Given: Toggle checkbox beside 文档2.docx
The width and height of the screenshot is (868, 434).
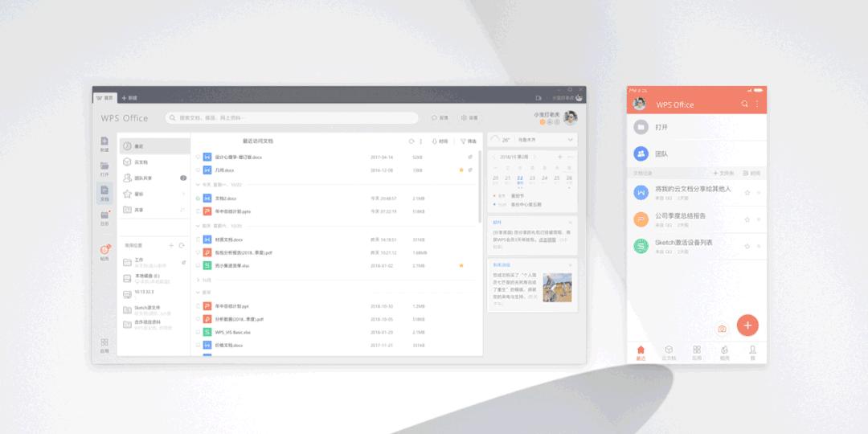Looking at the screenshot, I should (198, 198).
